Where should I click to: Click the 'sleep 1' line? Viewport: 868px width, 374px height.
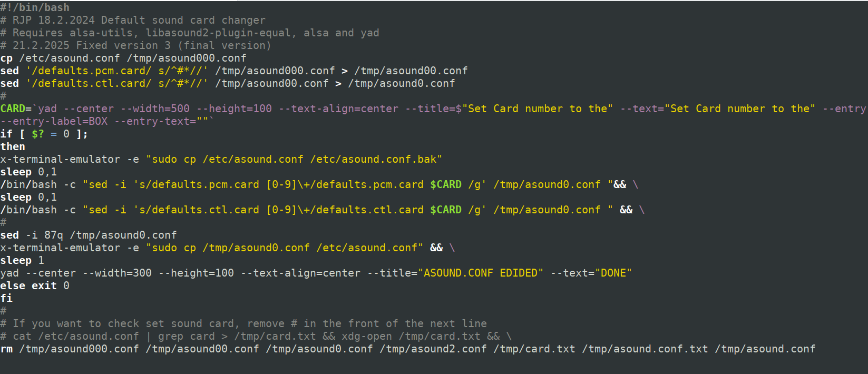(x=22, y=260)
